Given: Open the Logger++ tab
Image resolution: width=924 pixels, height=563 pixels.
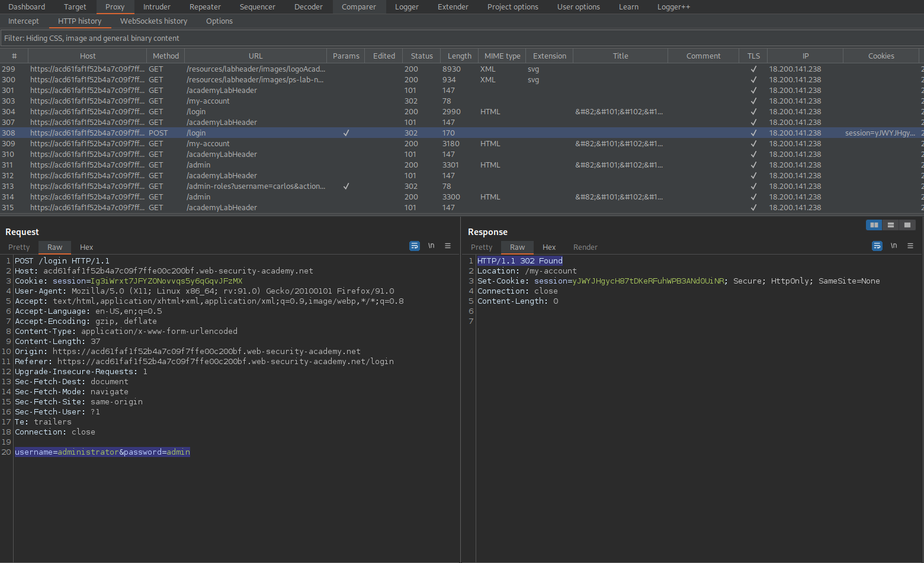Looking at the screenshot, I should pos(673,7).
